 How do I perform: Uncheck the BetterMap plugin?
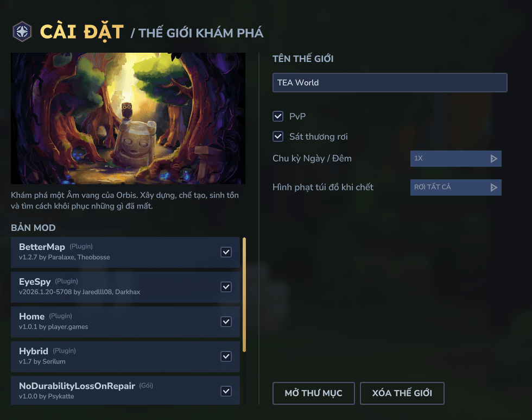coord(226,252)
